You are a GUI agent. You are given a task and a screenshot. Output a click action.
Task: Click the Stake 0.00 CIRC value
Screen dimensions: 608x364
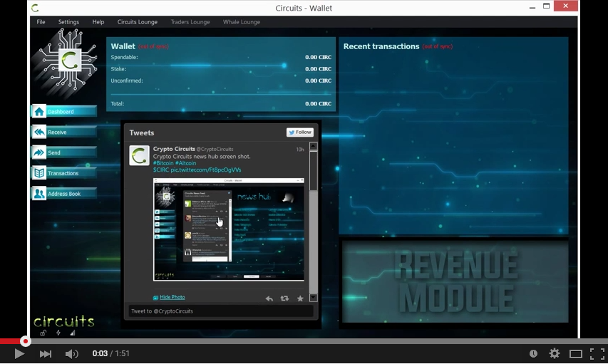pos(318,69)
